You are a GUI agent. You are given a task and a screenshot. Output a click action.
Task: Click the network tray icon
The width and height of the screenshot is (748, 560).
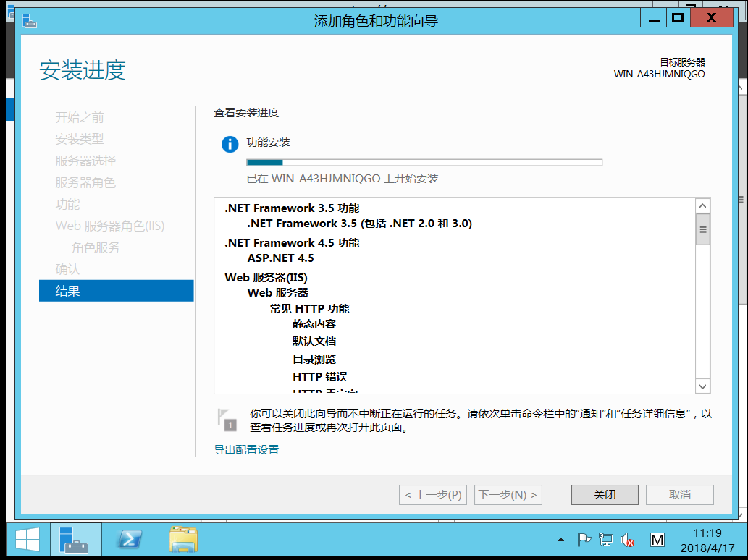606,540
